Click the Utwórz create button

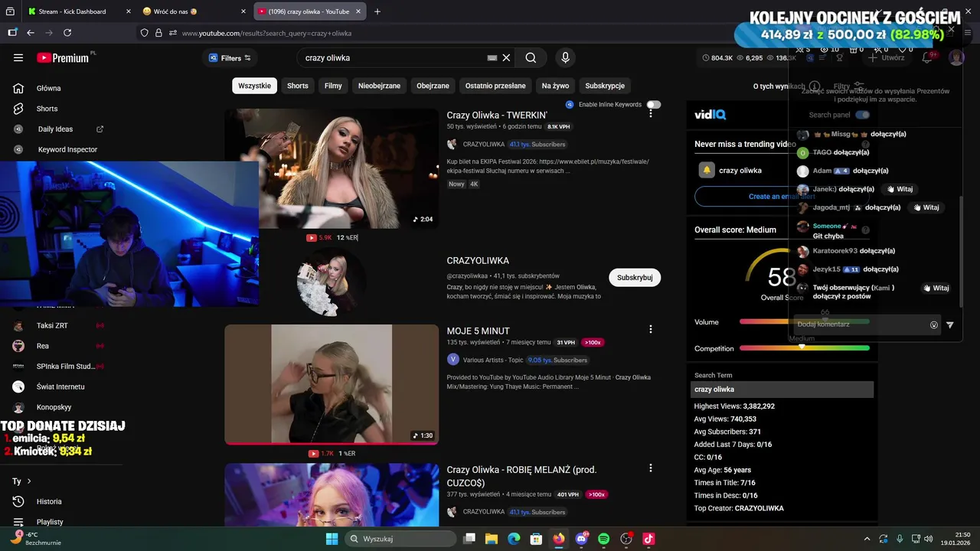(x=887, y=57)
